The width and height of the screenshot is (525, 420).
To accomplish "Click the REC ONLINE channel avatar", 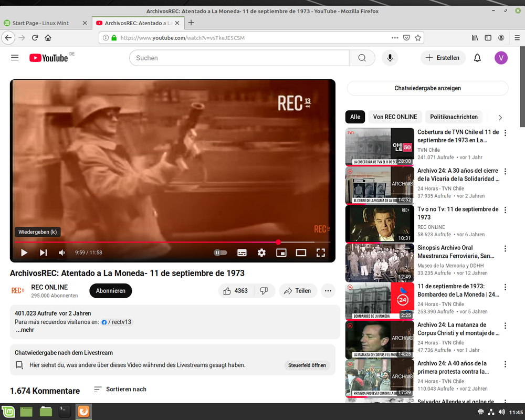I will tap(17, 290).
